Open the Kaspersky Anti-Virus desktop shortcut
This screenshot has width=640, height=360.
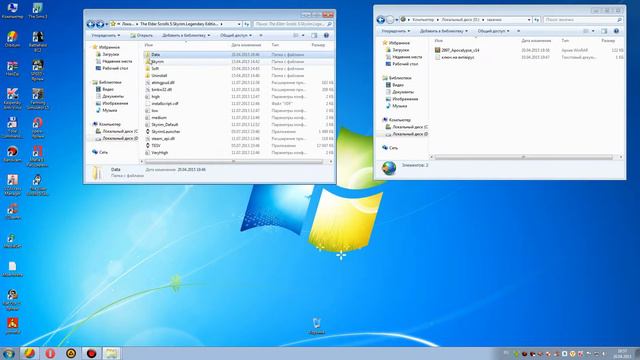pyautogui.click(x=12, y=98)
